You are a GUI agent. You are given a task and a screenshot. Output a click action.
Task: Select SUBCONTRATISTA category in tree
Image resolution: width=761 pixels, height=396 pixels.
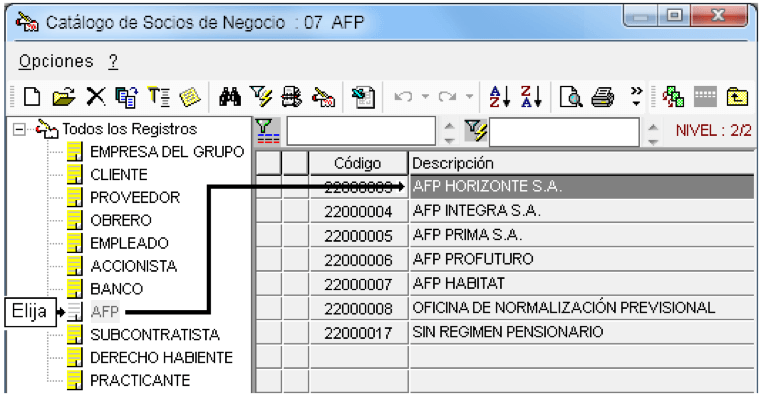[x=154, y=335]
